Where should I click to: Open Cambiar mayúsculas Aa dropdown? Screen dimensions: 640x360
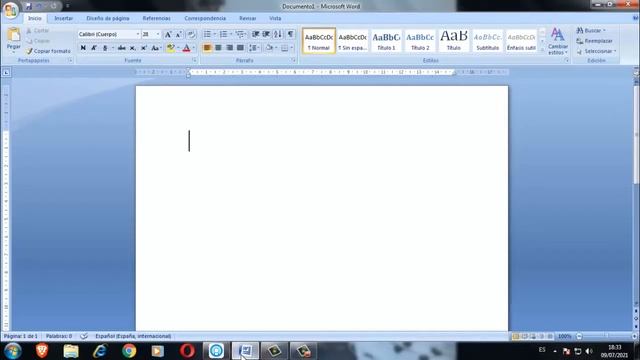(156, 48)
